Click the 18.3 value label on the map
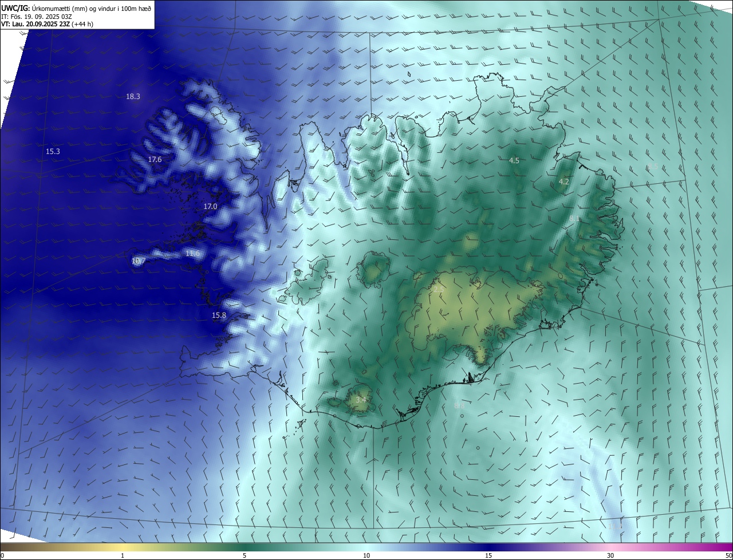The image size is (733, 560). pyautogui.click(x=133, y=97)
